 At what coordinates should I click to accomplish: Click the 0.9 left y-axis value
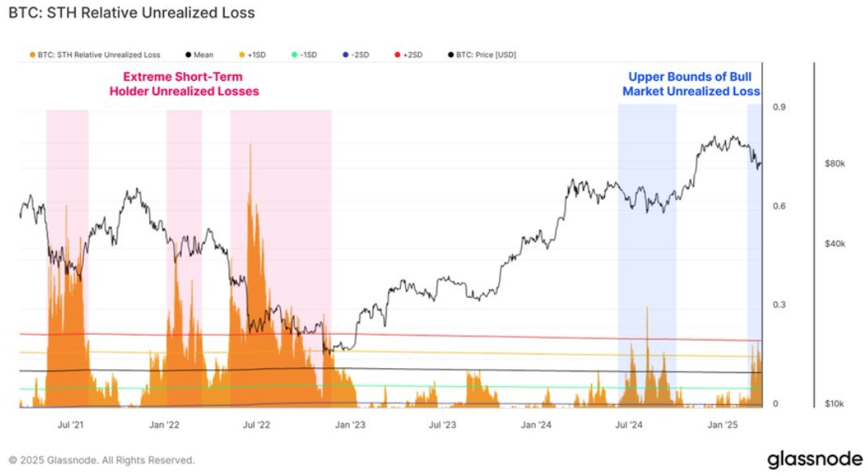(780, 107)
